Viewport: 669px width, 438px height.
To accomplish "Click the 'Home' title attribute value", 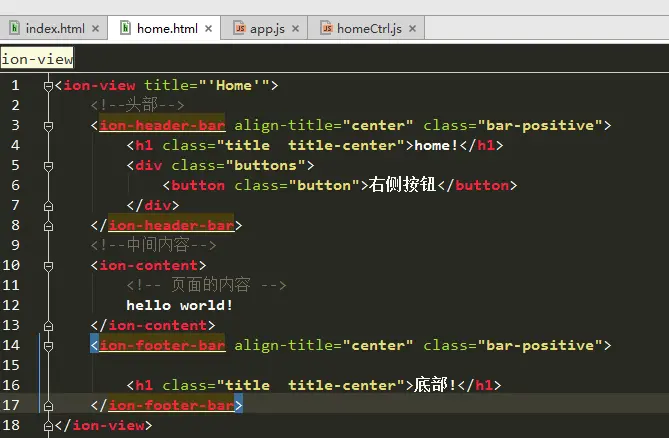I will tap(234, 85).
